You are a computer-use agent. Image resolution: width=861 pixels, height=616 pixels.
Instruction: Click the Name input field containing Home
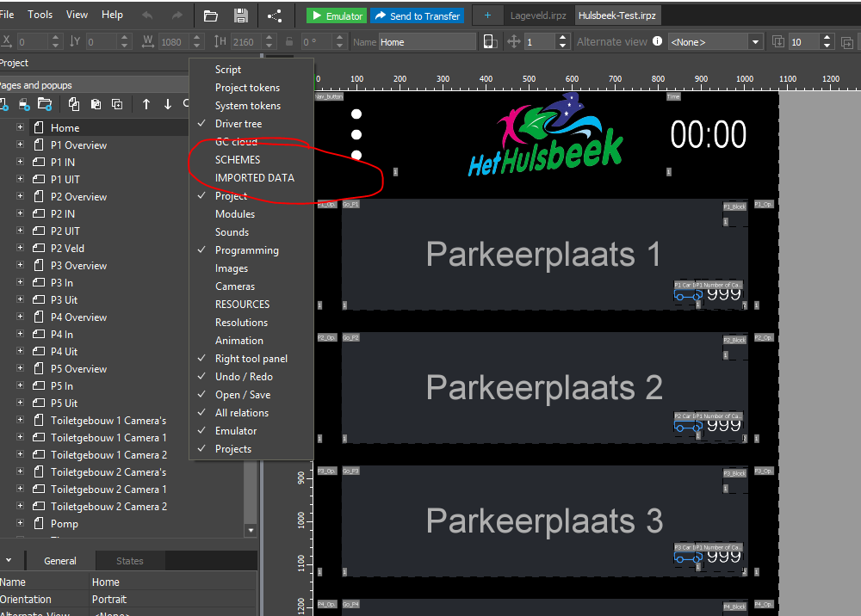(x=427, y=41)
